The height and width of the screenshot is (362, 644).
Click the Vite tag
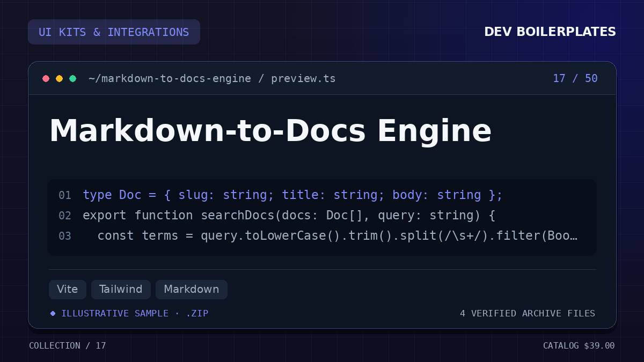click(68, 290)
